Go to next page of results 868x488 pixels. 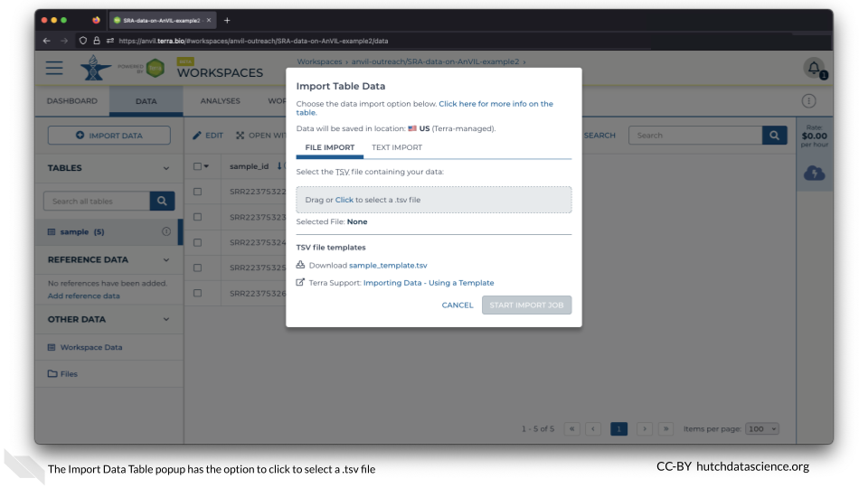pyautogui.click(x=645, y=428)
